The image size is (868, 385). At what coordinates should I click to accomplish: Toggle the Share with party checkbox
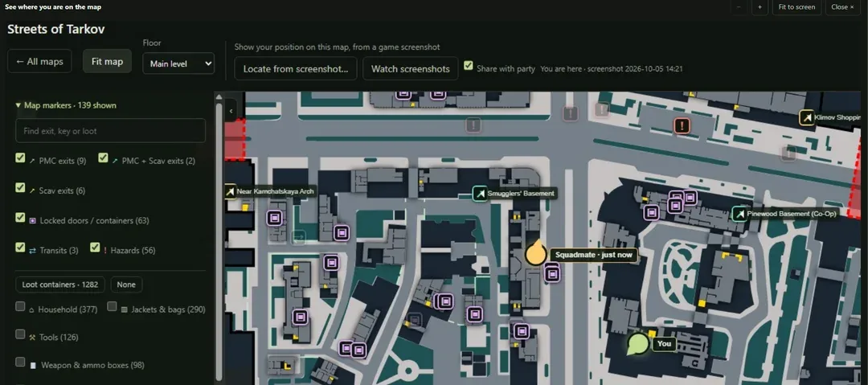(469, 66)
